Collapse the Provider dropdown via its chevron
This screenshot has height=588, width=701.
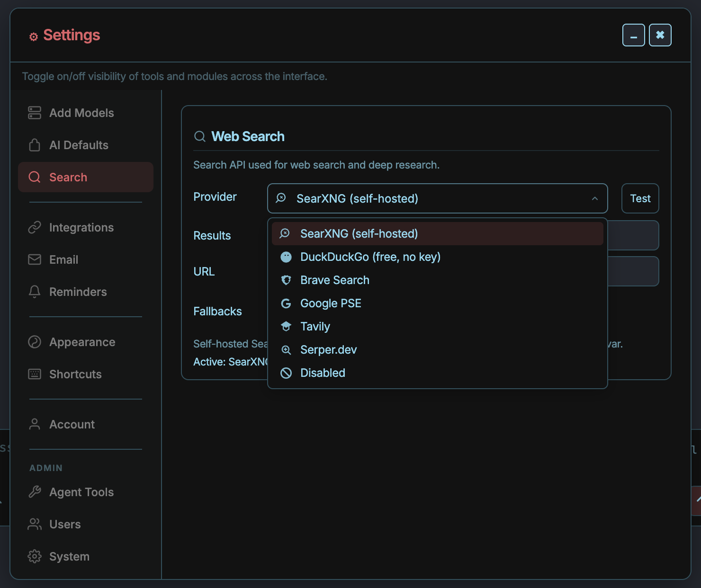[x=595, y=198]
